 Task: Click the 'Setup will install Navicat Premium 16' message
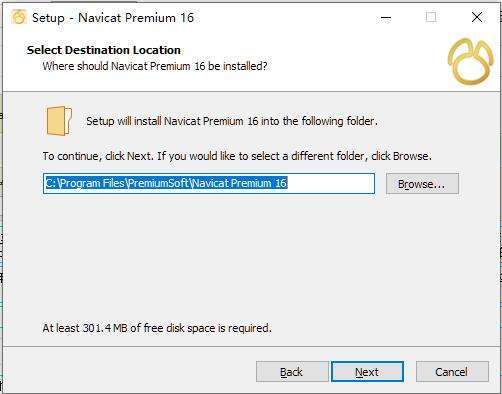[232, 121]
